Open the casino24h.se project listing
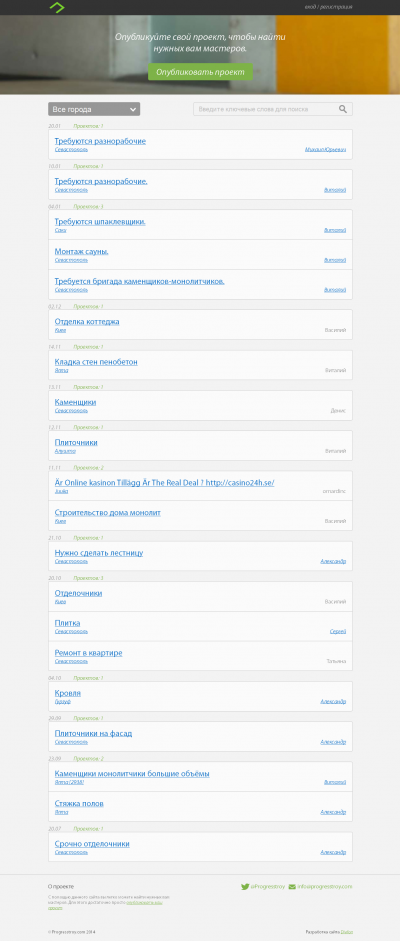The height and width of the screenshot is (941, 400). (x=164, y=483)
